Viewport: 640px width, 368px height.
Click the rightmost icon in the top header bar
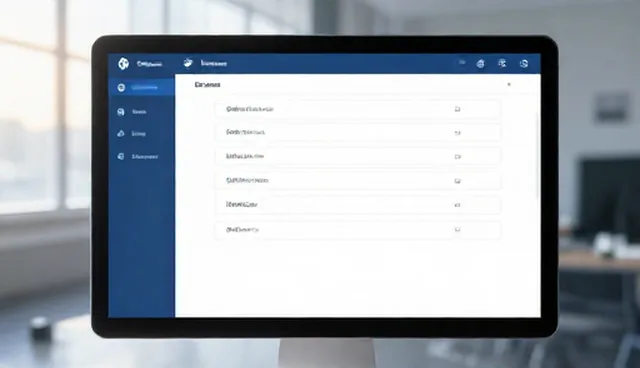point(524,63)
